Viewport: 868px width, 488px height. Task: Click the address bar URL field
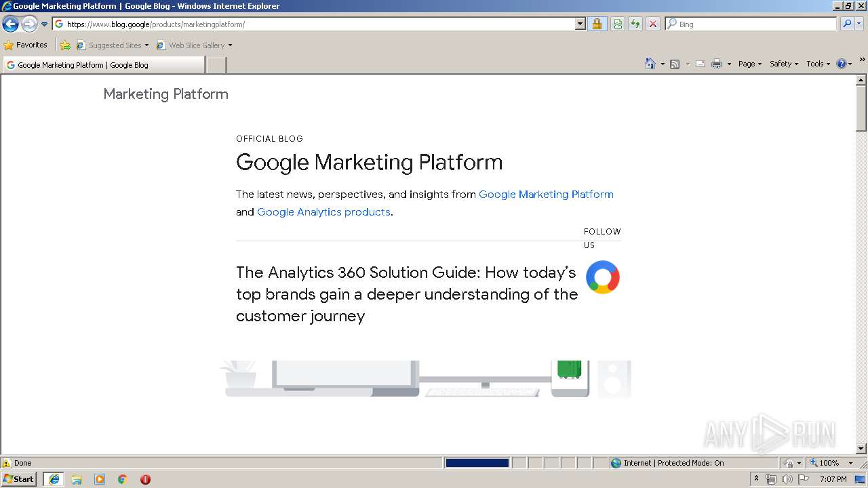click(313, 24)
